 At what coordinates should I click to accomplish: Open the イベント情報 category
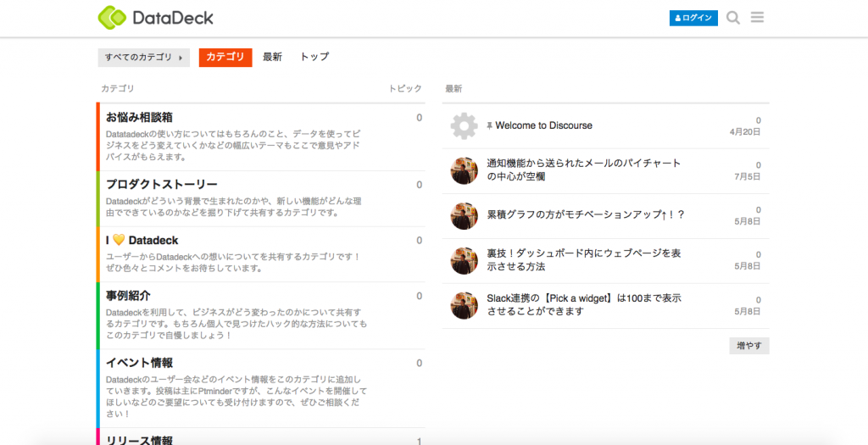tap(139, 363)
